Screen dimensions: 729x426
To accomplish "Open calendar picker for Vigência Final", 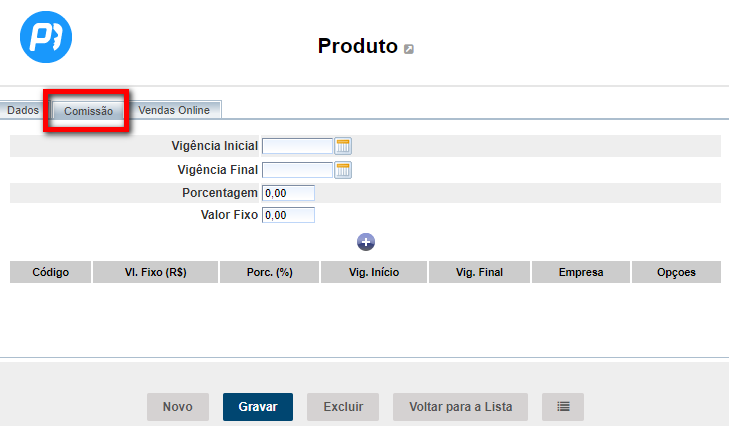I will click(x=343, y=170).
